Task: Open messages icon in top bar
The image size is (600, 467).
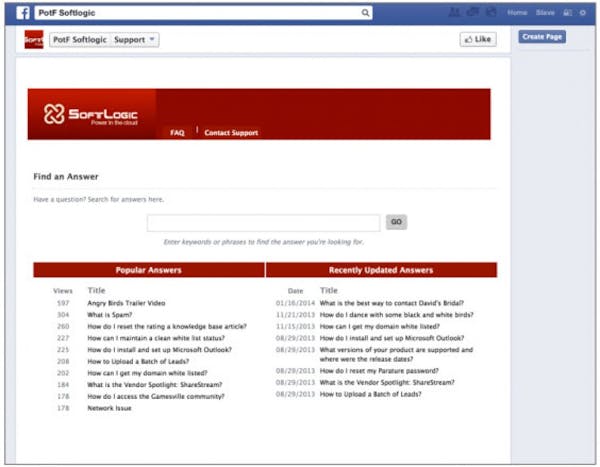Action: [x=473, y=13]
